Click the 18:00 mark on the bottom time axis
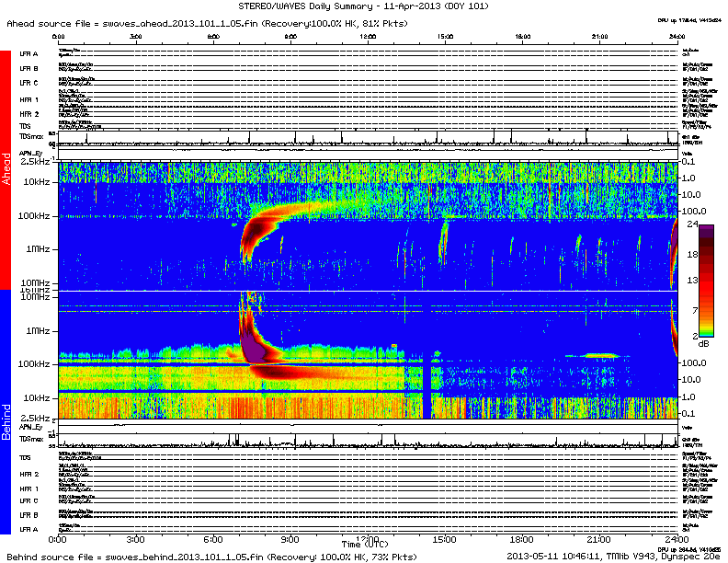The image size is (728, 563). [521, 538]
